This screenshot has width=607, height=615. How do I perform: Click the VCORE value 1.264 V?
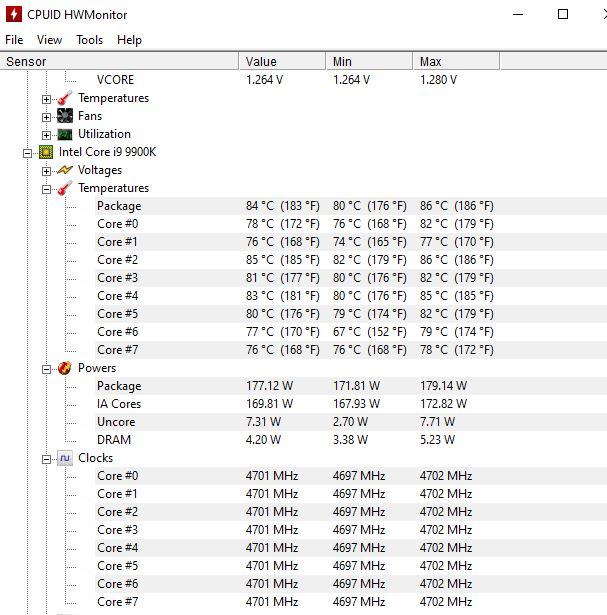point(264,80)
